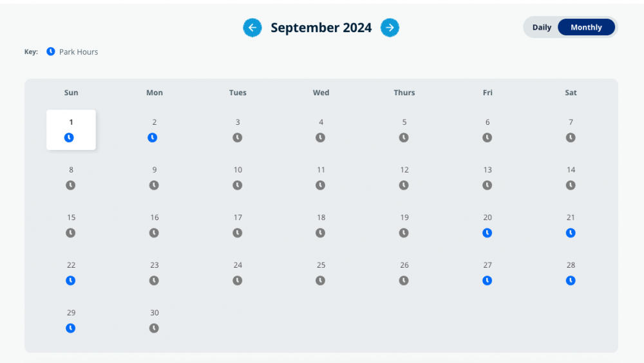Click the park hours clock on September 20
Screen dimensions: 644x363
[488, 233]
